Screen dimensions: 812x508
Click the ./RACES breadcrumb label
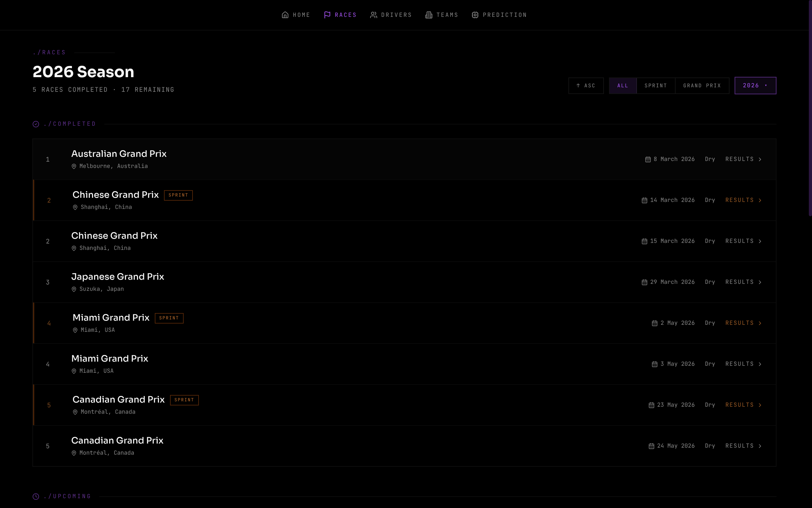[49, 52]
